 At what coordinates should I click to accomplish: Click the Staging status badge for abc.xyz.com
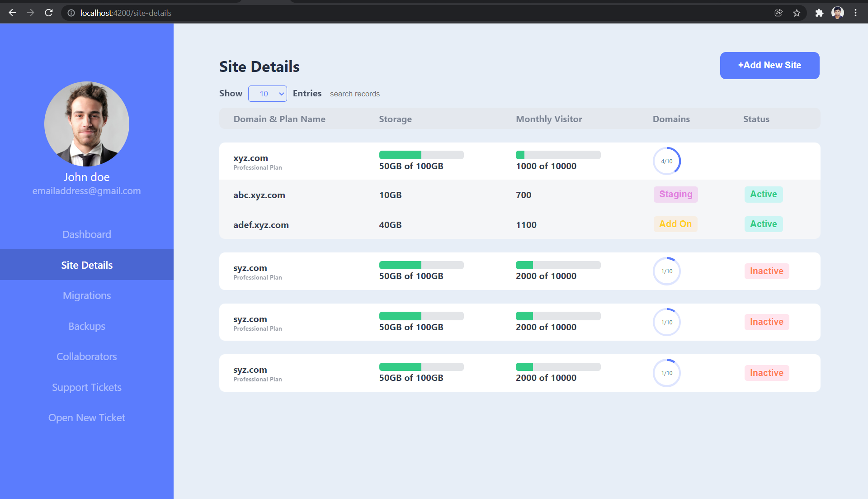coord(675,194)
